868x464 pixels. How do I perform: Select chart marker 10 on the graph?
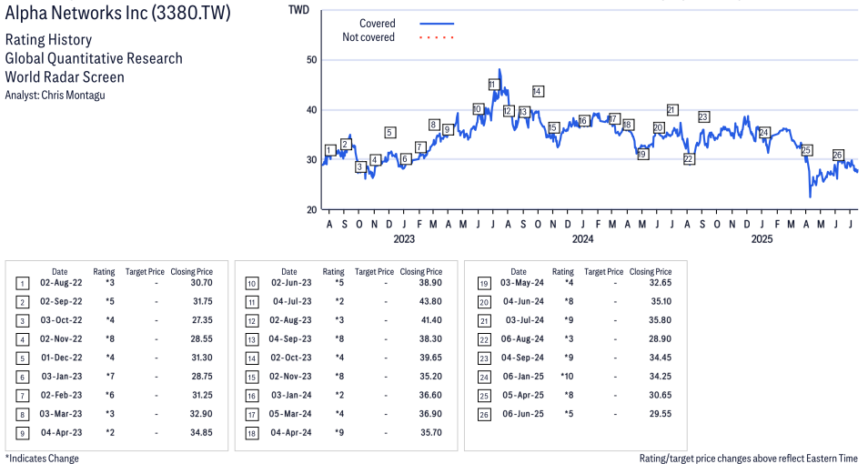(x=478, y=109)
